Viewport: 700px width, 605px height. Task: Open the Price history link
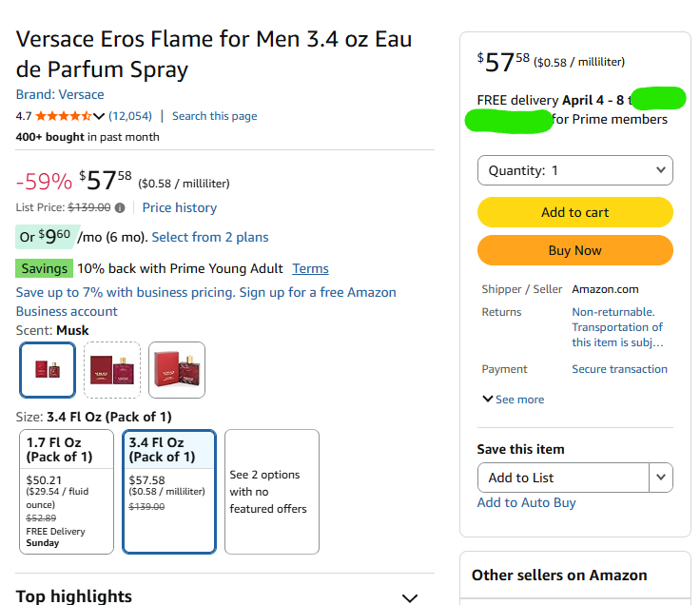[x=180, y=207]
